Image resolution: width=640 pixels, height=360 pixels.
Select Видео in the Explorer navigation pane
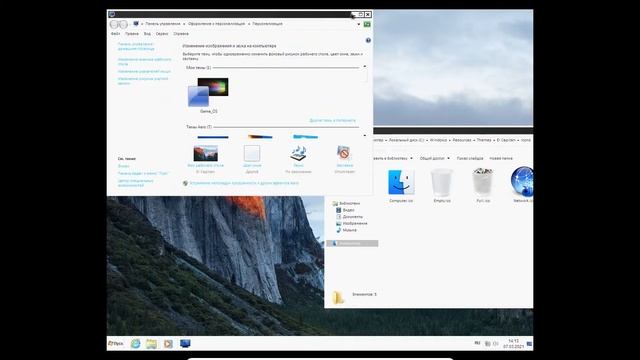345,210
